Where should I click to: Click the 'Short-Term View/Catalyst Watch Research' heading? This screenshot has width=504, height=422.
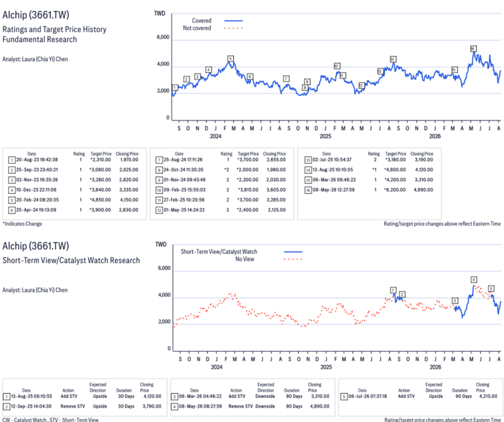coord(71,260)
